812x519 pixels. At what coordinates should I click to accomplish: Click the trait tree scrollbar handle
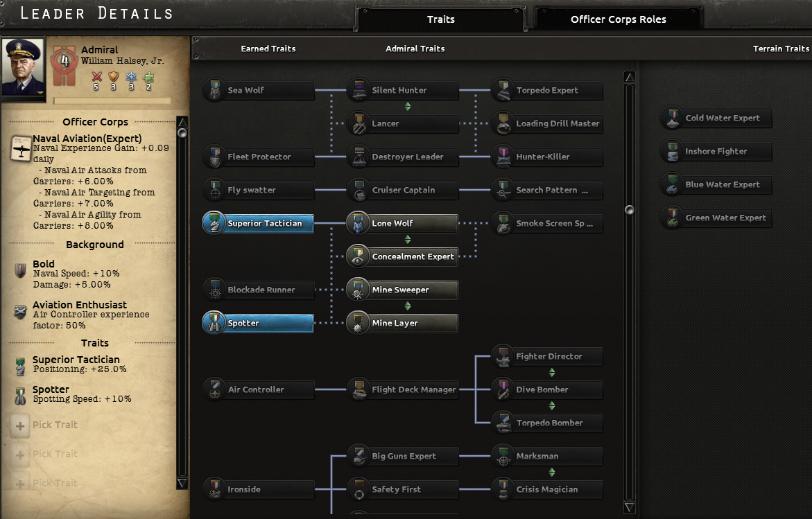click(x=630, y=209)
